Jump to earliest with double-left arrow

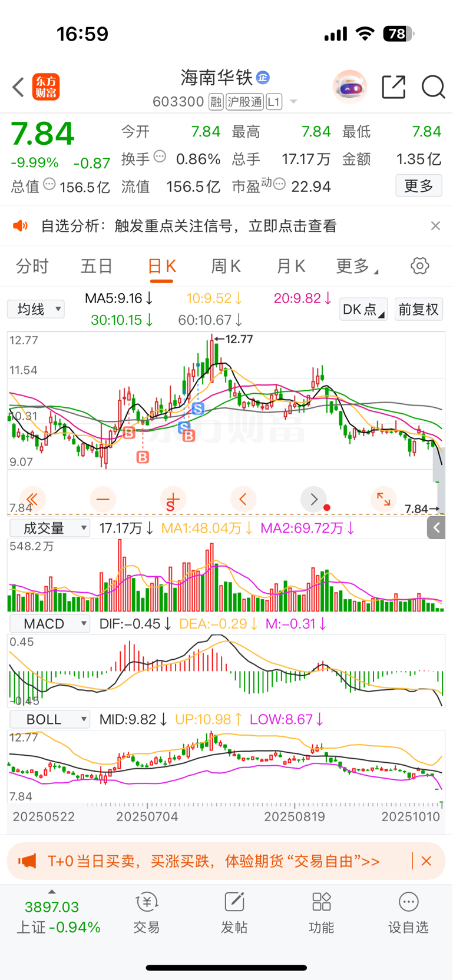32,500
